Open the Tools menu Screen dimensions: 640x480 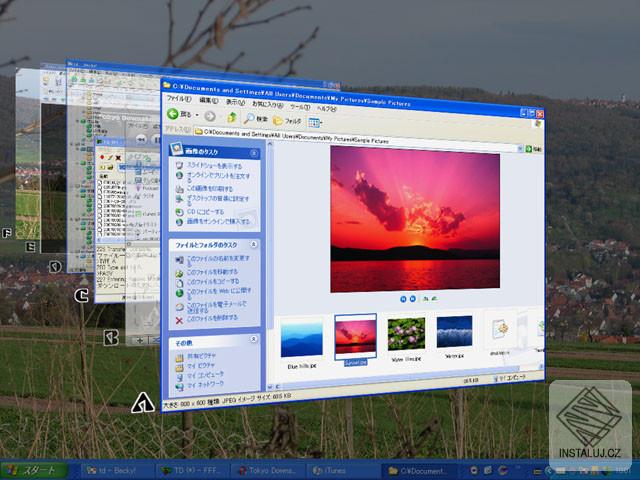pos(299,107)
